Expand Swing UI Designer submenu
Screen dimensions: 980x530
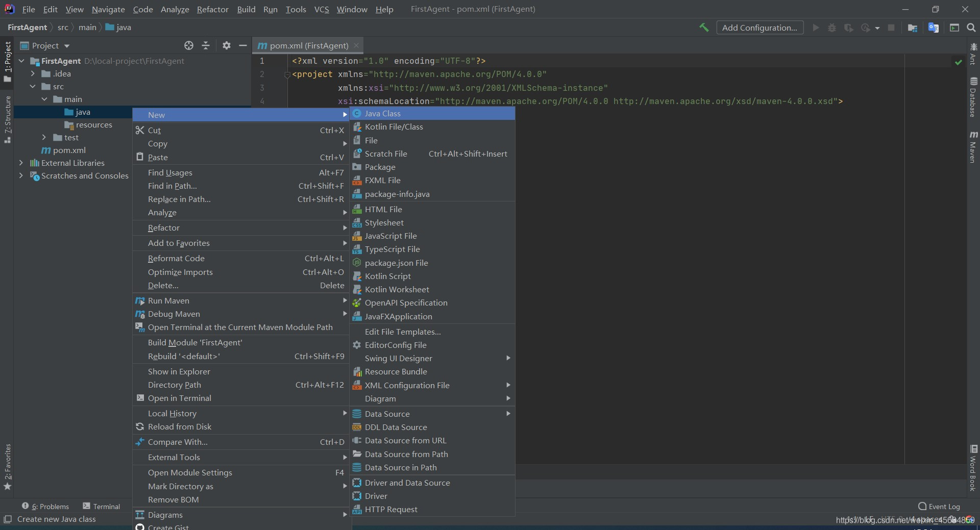coord(432,358)
